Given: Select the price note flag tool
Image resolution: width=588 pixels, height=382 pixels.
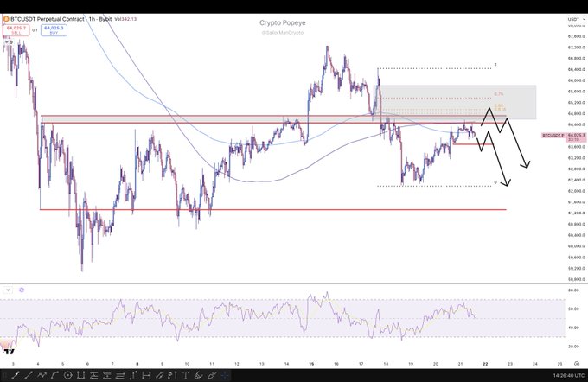Looking at the screenshot, I should (172, 375).
